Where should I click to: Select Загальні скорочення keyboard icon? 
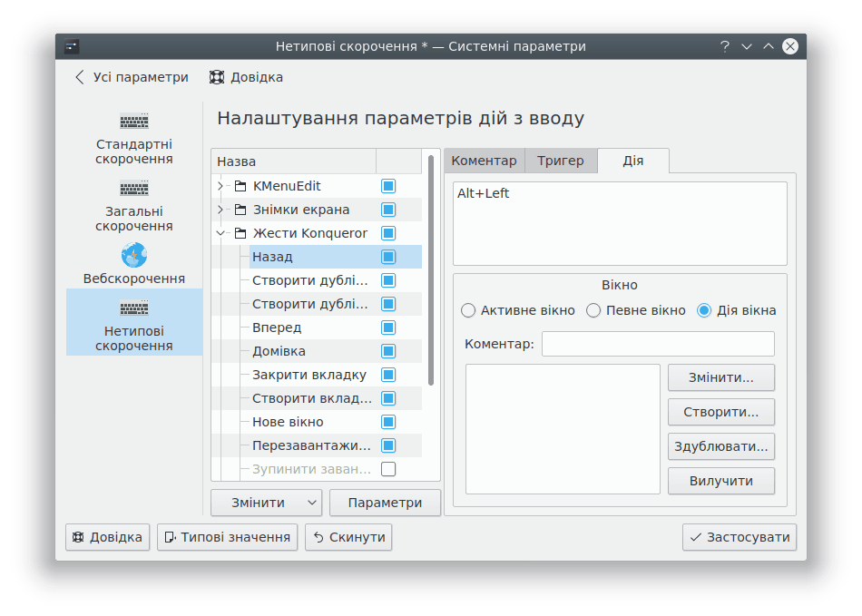tap(133, 189)
